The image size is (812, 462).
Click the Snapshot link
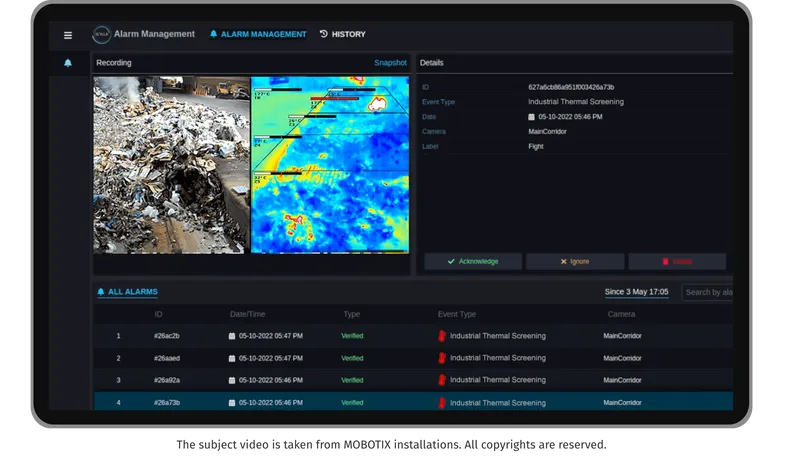click(390, 63)
